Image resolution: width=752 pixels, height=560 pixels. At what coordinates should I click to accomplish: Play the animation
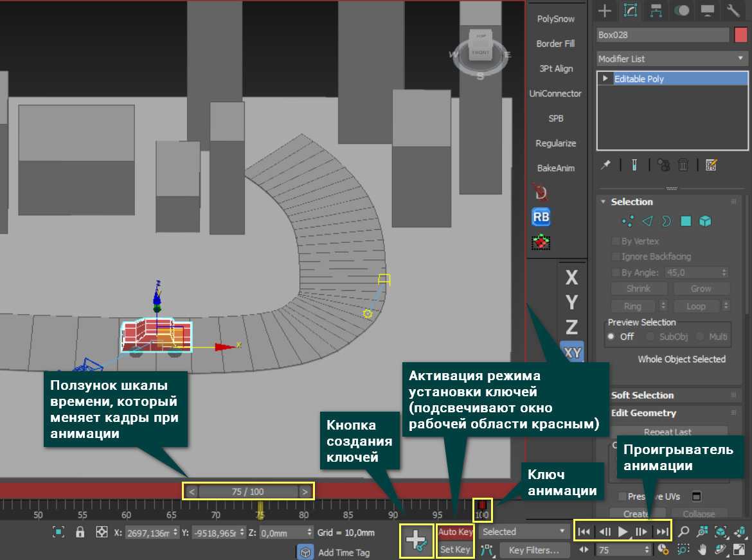(622, 532)
